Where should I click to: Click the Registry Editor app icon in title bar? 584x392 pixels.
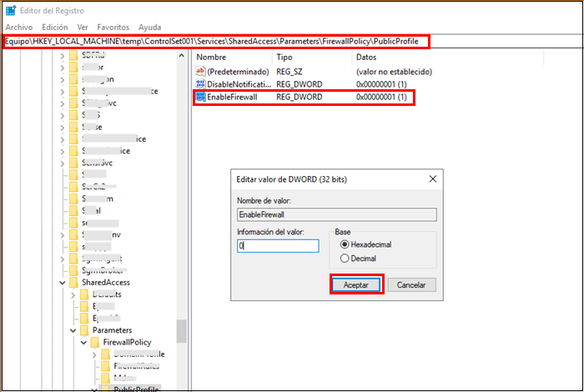pyautogui.click(x=11, y=10)
